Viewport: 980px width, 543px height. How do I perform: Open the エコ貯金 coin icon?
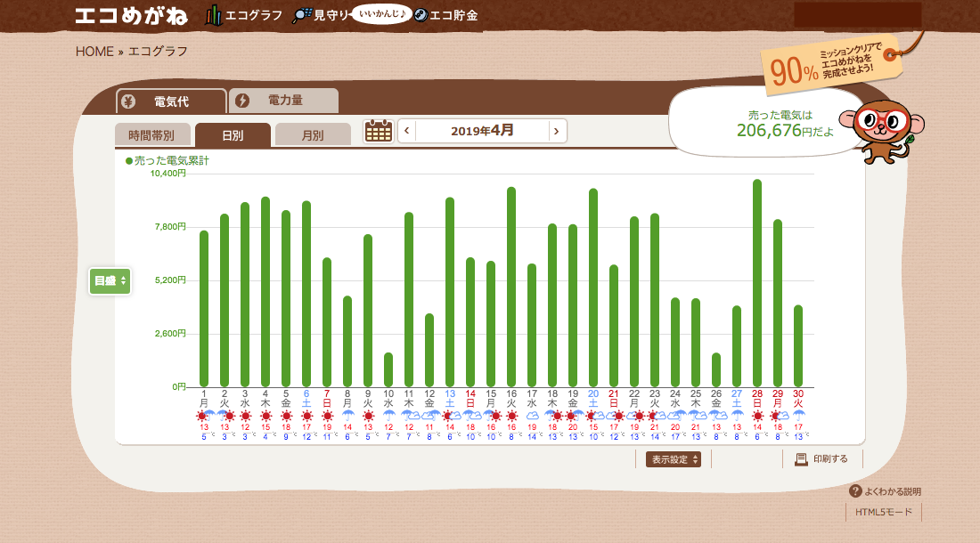click(421, 16)
